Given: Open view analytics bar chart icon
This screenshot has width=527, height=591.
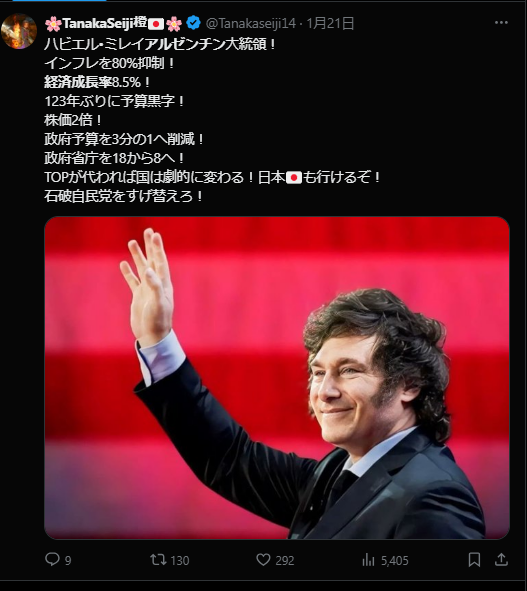Looking at the screenshot, I should click(x=368, y=560).
